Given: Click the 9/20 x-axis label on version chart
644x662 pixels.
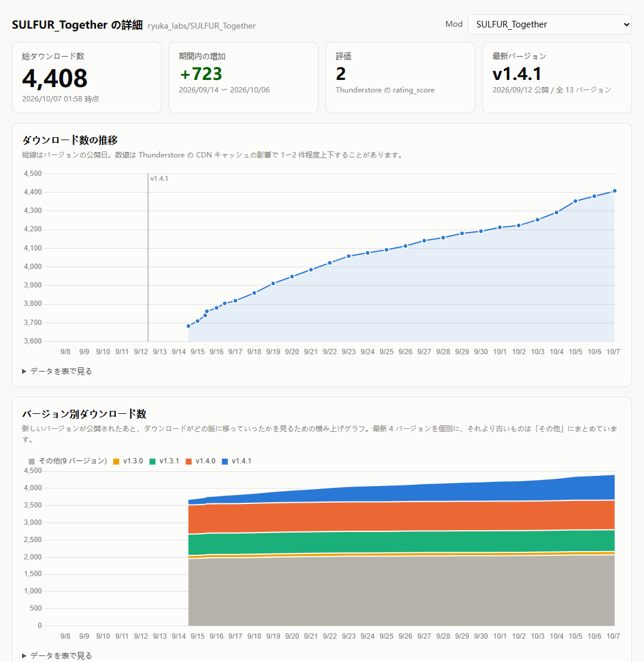Looking at the screenshot, I should point(292,636).
